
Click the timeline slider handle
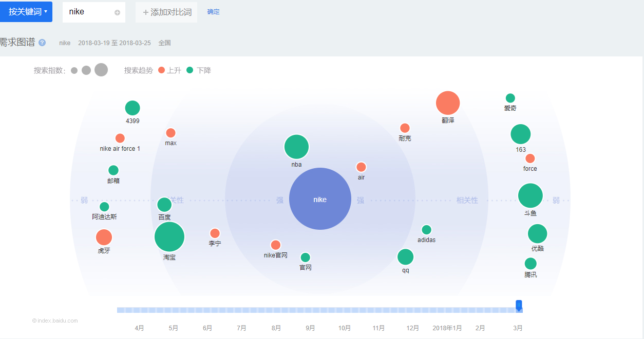(519, 306)
